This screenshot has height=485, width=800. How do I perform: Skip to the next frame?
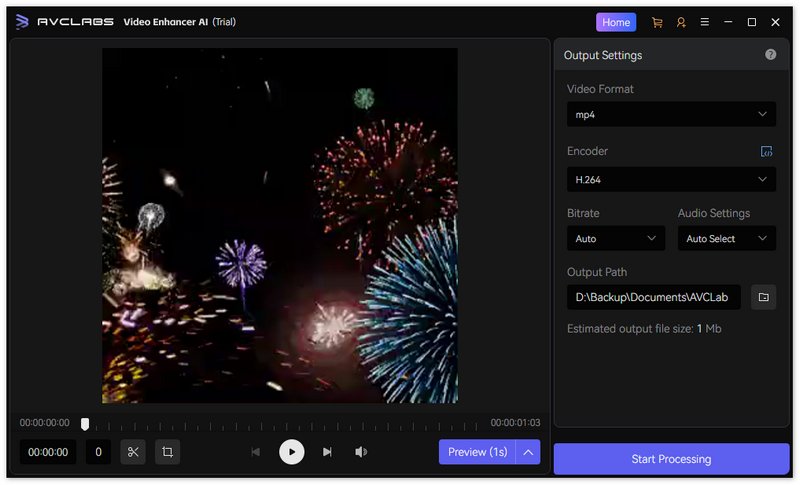coord(327,452)
